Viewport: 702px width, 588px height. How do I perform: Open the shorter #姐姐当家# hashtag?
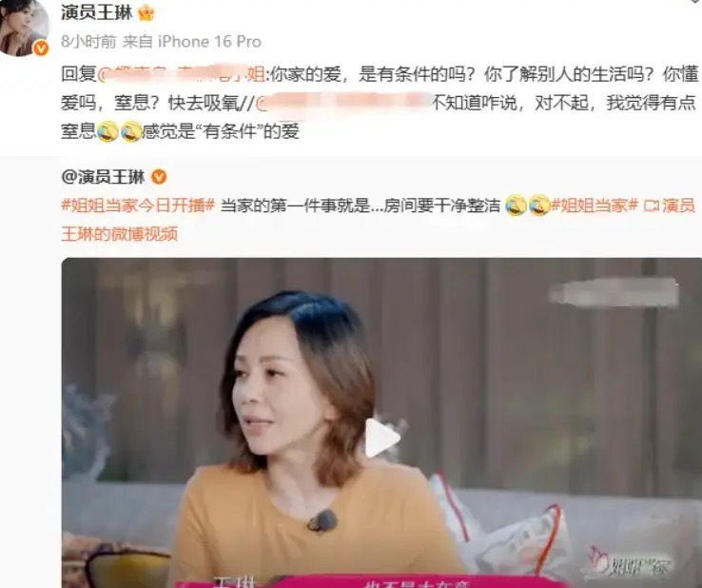[595, 206]
